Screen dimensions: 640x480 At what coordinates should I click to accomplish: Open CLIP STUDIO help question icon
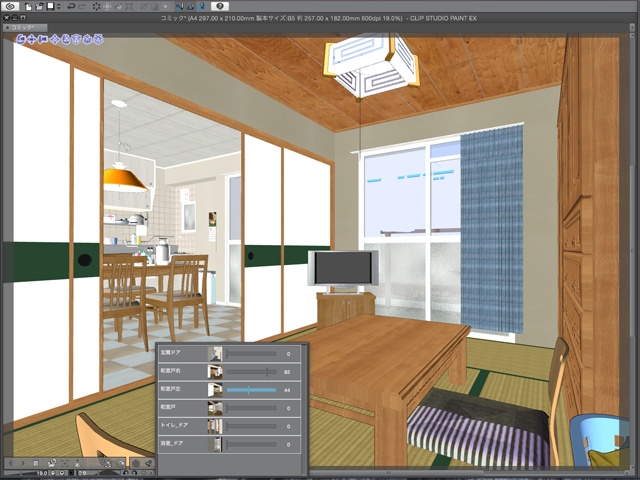[220, 7]
